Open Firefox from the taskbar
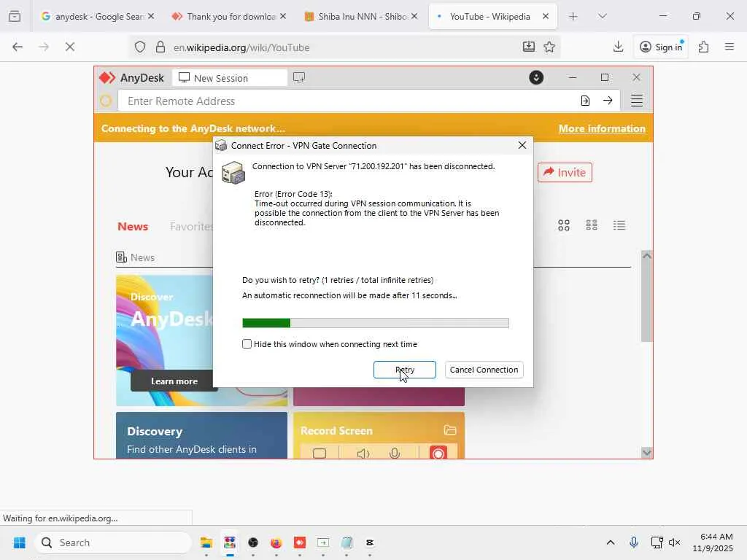 [x=276, y=542]
